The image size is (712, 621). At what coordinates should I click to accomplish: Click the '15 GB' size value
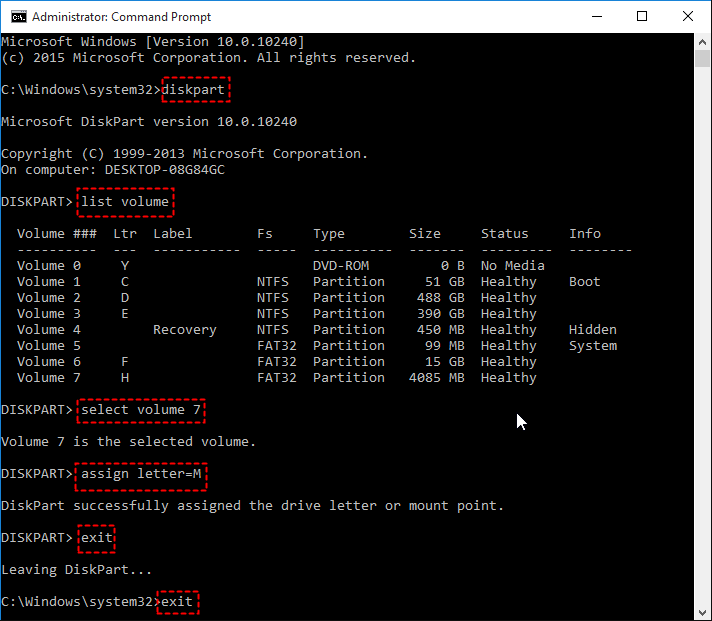click(445, 362)
